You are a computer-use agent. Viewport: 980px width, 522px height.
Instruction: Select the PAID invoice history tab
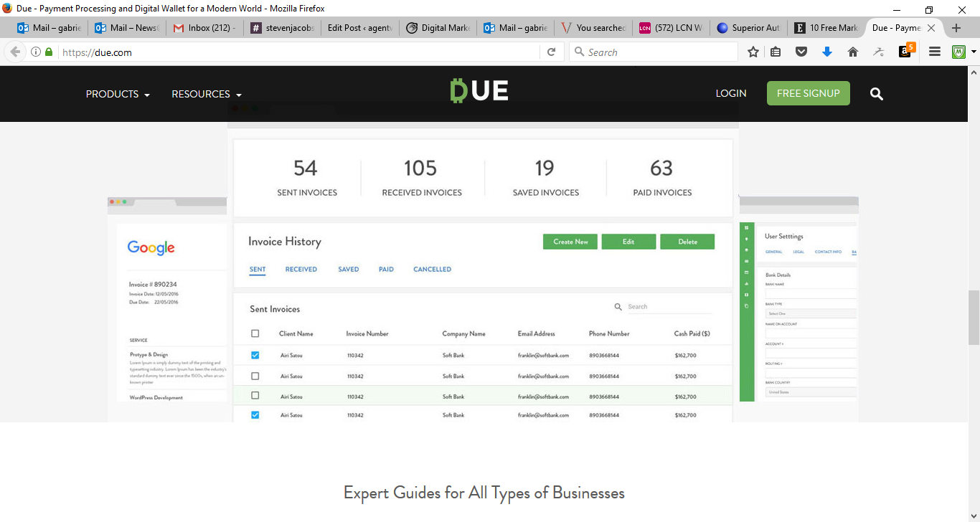coord(386,270)
